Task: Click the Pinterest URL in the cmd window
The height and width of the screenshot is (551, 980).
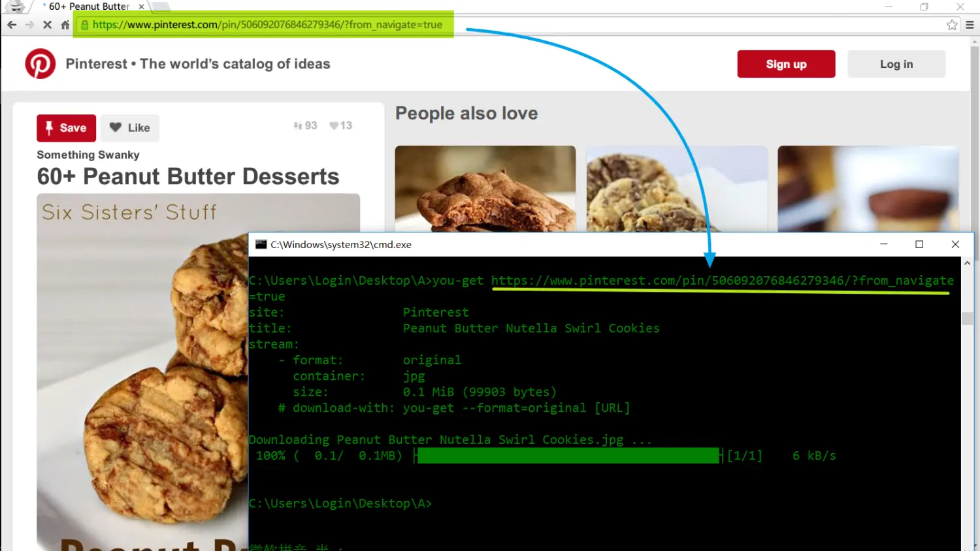Action: pos(722,281)
